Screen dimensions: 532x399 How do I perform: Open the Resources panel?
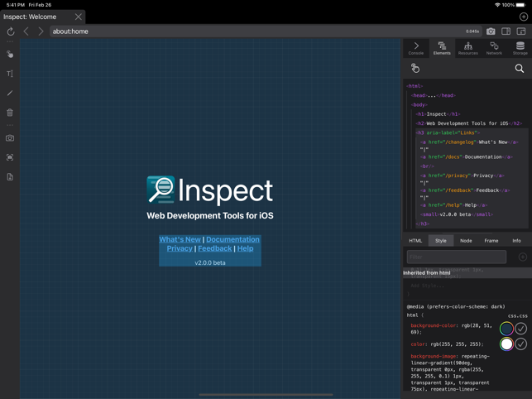click(x=467, y=48)
